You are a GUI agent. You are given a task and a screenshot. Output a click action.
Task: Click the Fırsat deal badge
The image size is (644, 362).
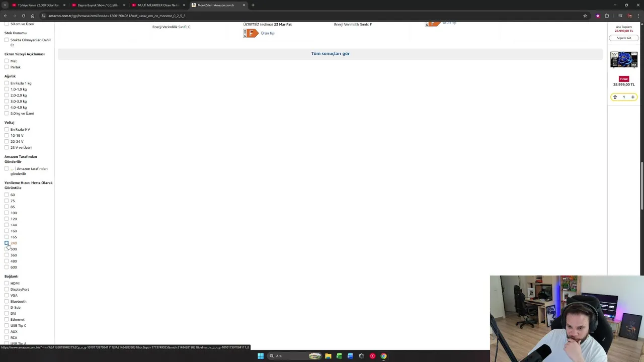(x=624, y=79)
